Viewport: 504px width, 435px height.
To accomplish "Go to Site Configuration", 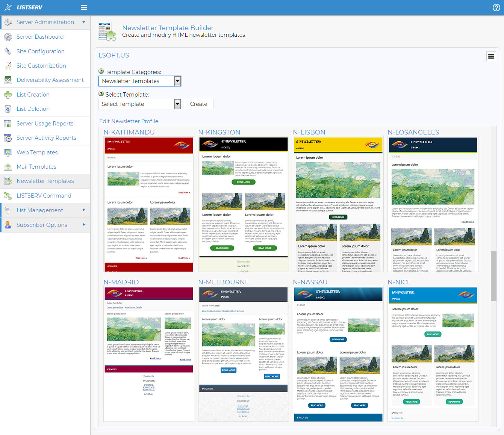I will pyautogui.click(x=41, y=51).
